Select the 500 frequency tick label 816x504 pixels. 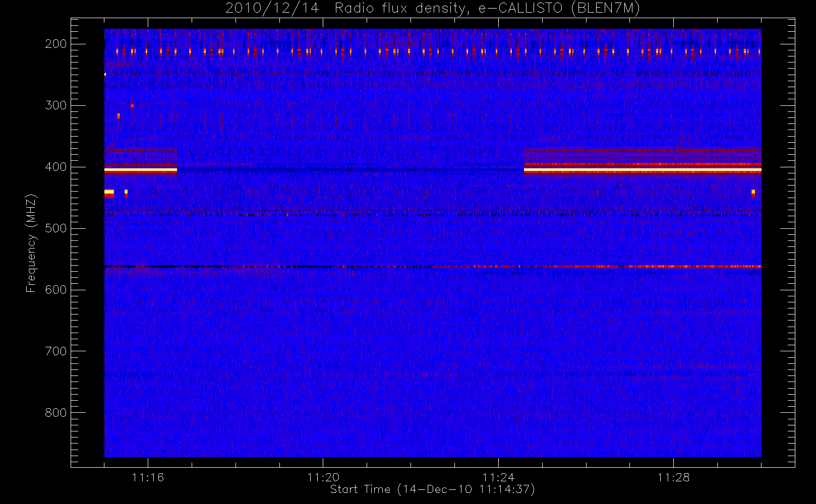pyautogui.click(x=55, y=228)
